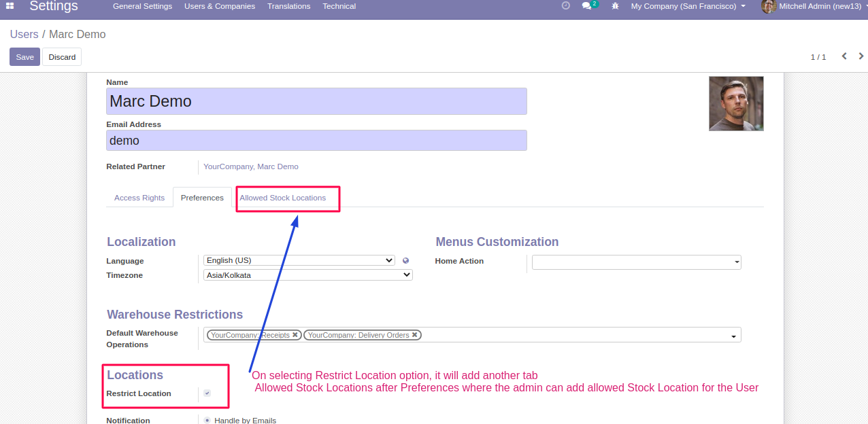This screenshot has height=424, width=868.
Task: Remove the YourCompany: Receipts tag
Action: point(295,335)
